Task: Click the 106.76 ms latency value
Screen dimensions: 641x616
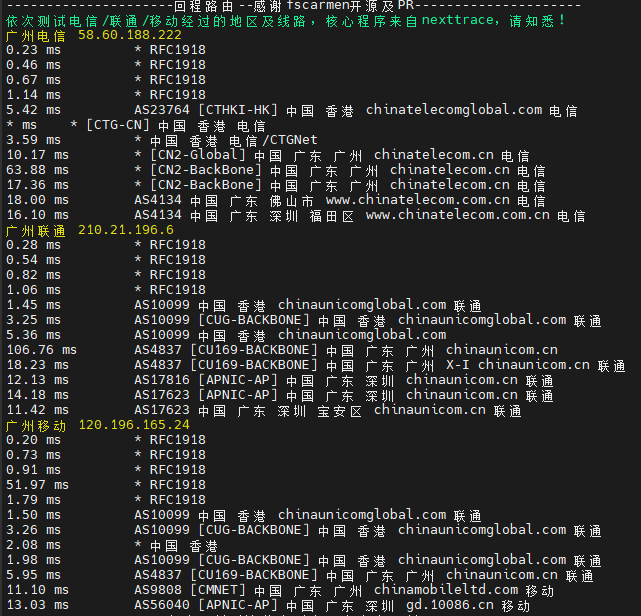Action: click(x=41, y=350)
